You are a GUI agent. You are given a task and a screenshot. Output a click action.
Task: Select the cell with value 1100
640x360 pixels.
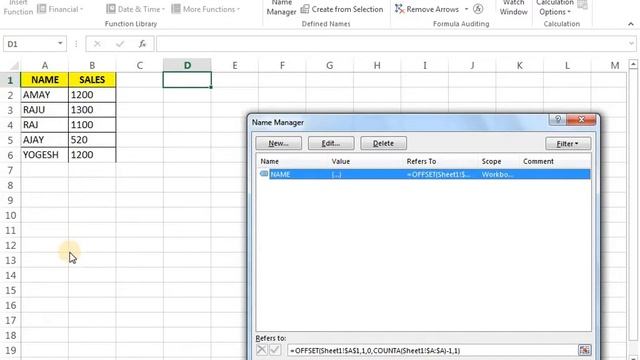(92, 124)
